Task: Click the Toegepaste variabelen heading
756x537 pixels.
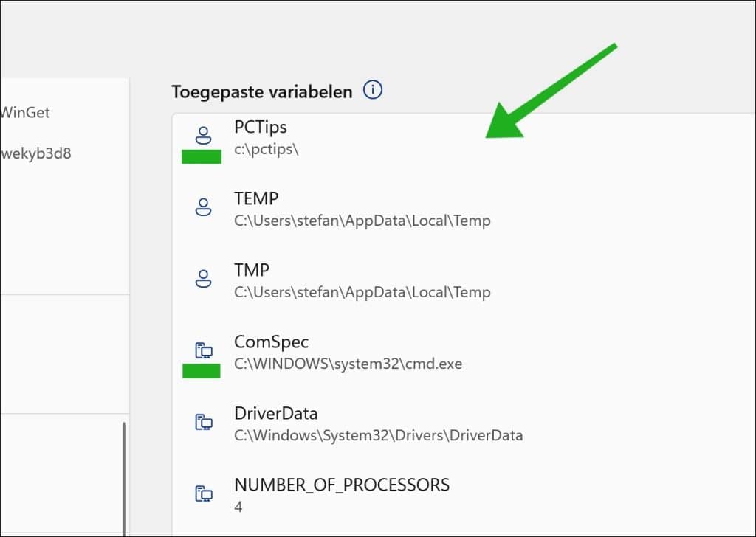Action: (262, 92)
